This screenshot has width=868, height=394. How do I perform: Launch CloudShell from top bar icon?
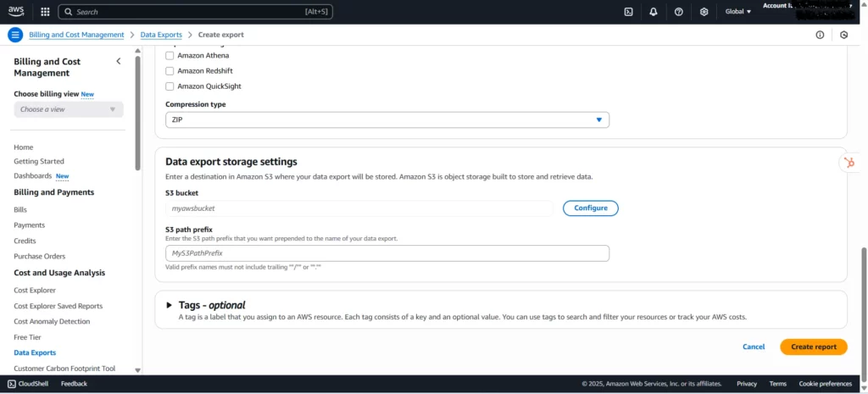tap(628, 12)
